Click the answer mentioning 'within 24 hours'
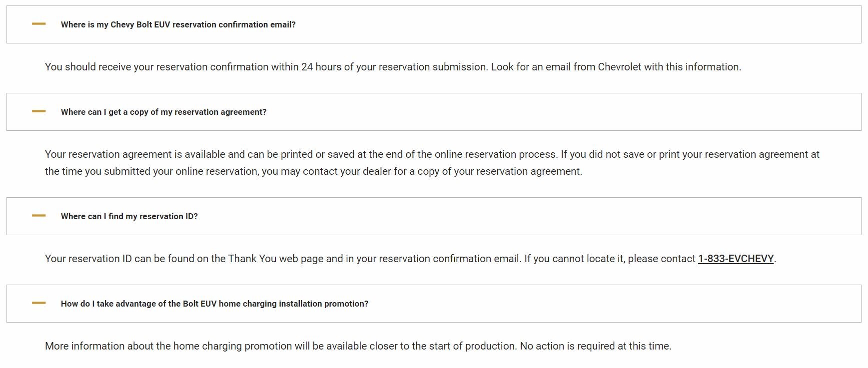 click(x=265, y=67)
